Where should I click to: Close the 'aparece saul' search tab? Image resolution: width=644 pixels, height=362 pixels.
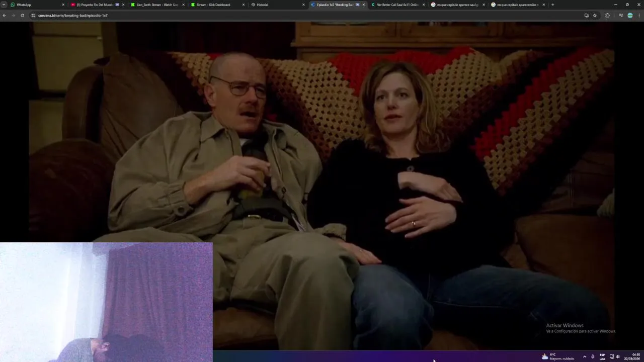coord(484,5)
